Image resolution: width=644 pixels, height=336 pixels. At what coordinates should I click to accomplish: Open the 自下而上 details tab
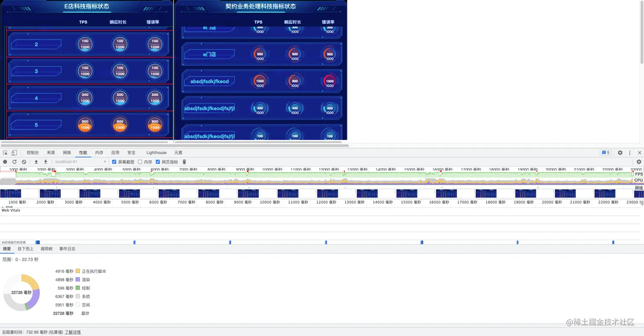pyautogui.click(x=26, y=249)
